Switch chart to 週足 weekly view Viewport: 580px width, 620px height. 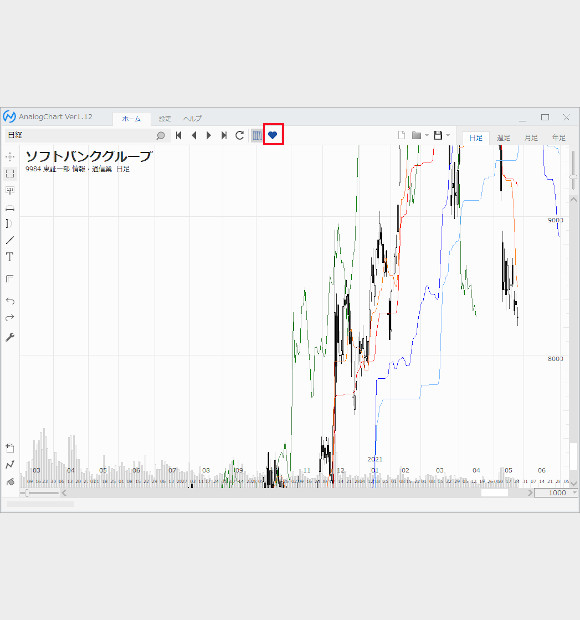[503, 138]
